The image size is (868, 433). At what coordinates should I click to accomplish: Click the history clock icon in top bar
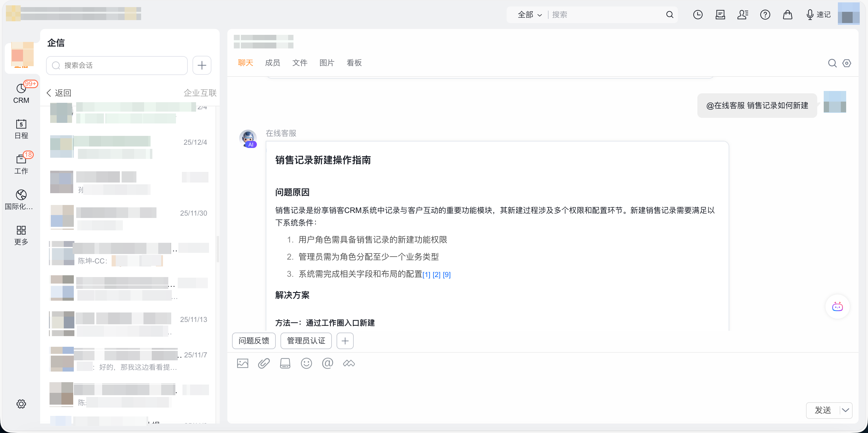tap(697, 14)
